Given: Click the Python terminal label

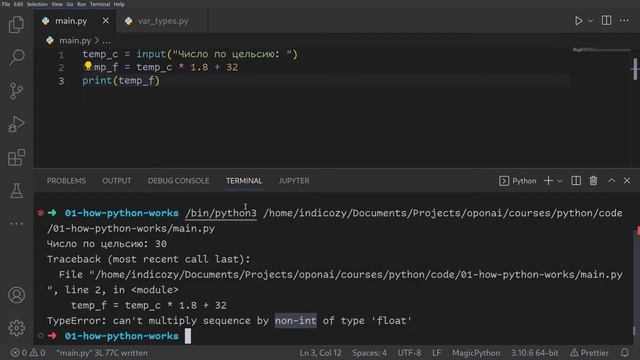Looking at the screenshot, I should (x=518, y=181).
